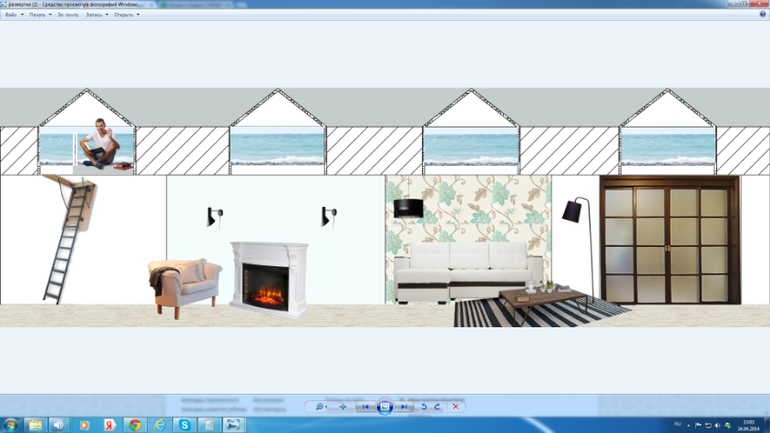Open the zoom magnifier control

321,407
